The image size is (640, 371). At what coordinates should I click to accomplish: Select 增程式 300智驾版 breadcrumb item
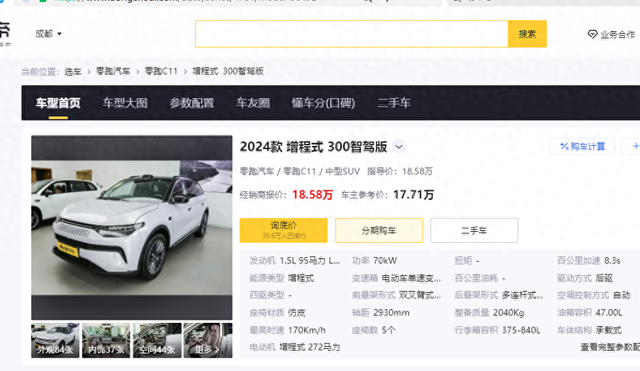pyautogui.click(x=228, y=71)
